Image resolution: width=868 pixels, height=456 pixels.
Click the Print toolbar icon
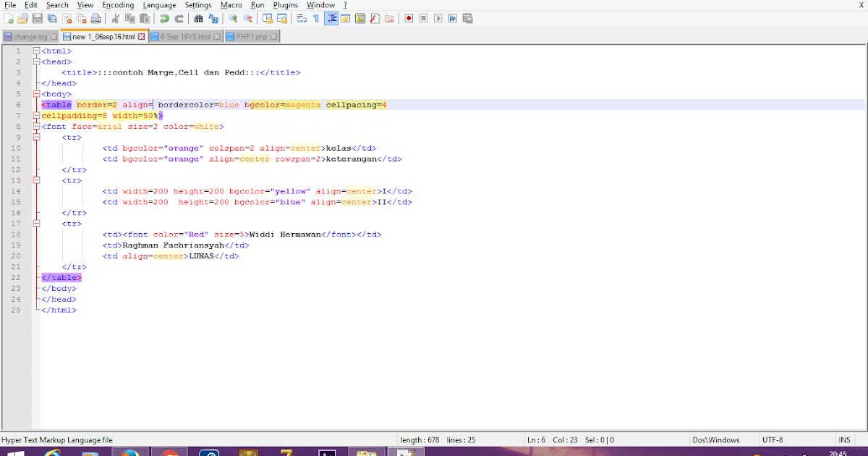click(95, 18)
